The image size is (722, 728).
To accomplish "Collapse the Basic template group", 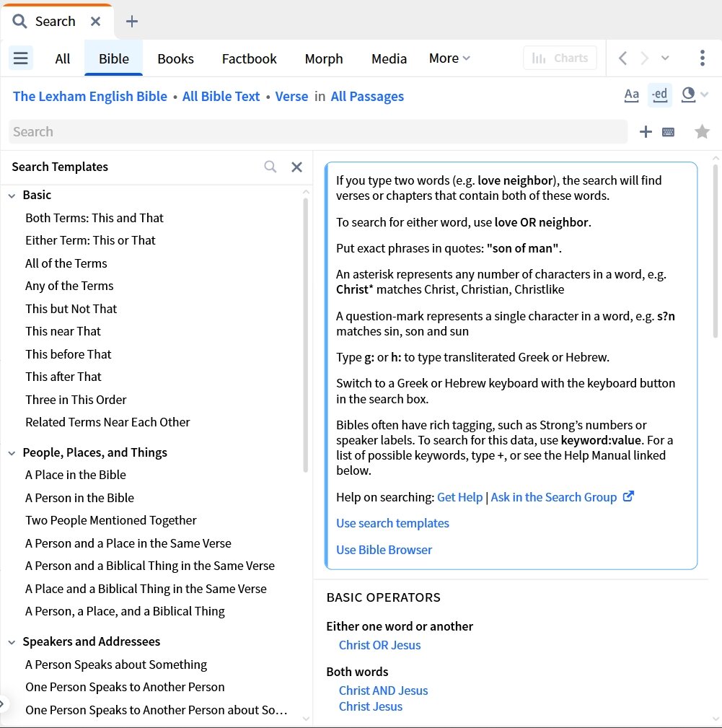I will tap(12, 196).
